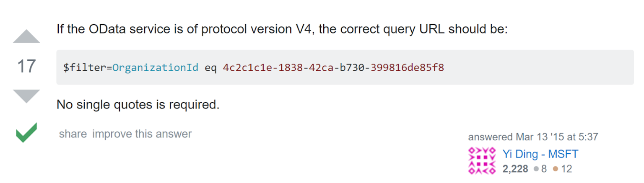The height and width of the screenshot is (183, 644).
Task: Click the silver badge dot
Action: (536, 169)
